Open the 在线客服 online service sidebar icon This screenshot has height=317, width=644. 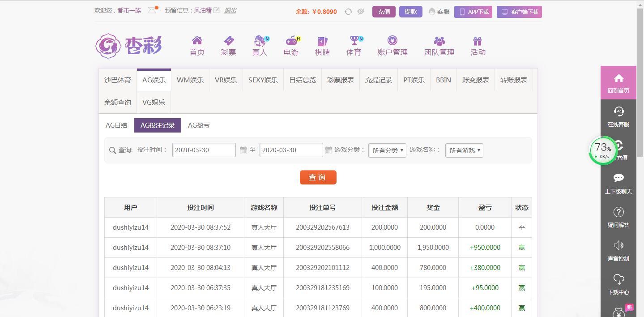pos(618,112)
